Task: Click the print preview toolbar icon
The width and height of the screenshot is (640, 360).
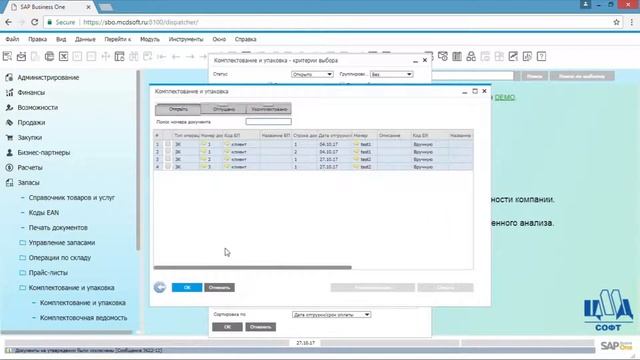Action: pos(7,56)
